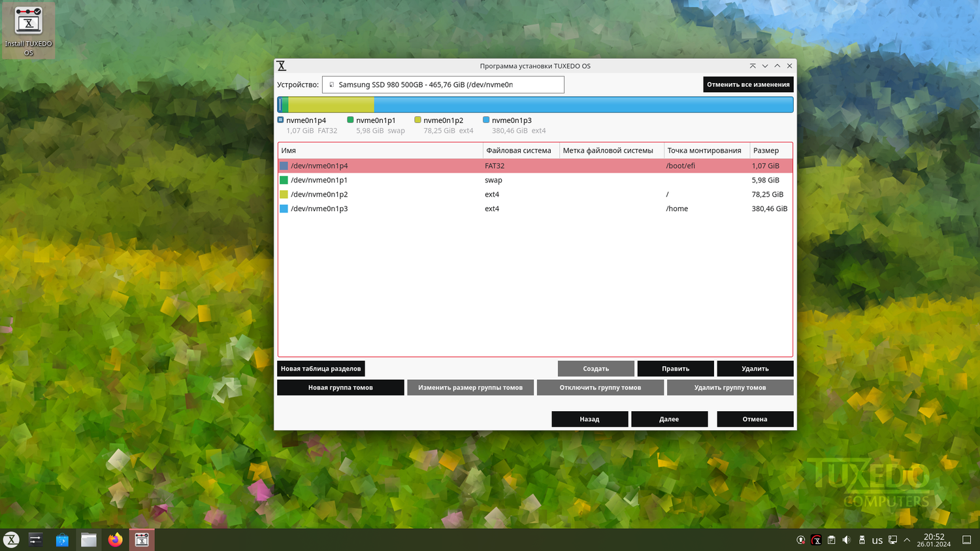Open the network connections tray icon
This screenshot has width=980, height=551.
click(x=892, y=541)
